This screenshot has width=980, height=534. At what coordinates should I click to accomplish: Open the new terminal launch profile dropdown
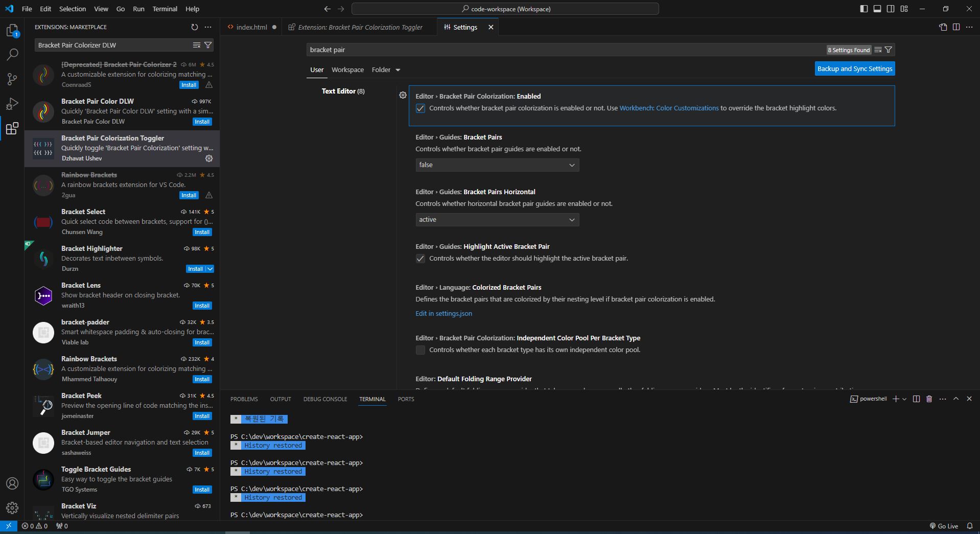904,399
